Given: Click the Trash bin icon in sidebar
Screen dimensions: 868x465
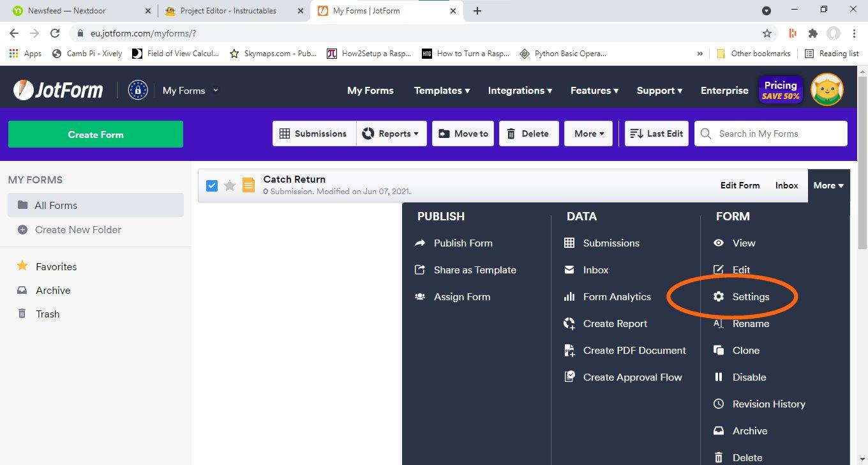Looking at the screenshot, I should tap(22, 314).
